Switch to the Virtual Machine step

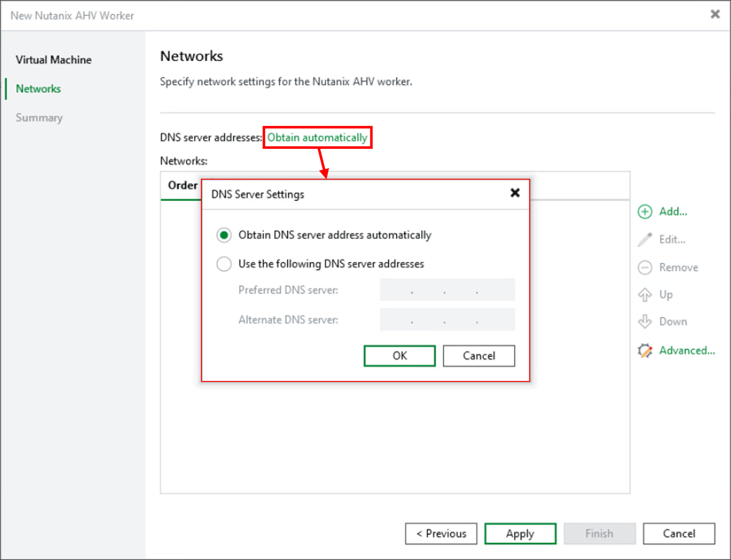pos(53,60)
